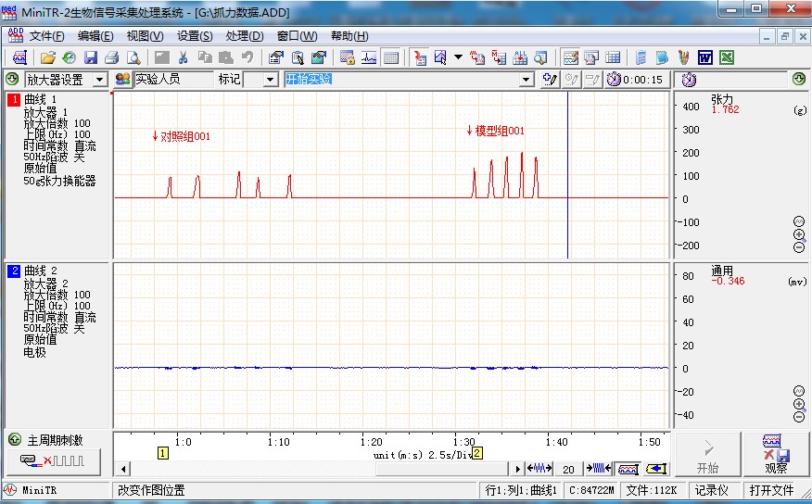Click the open folder icon in toolbar
The width and height of the screenshot is (812, 504).
(x=49, y=57)
